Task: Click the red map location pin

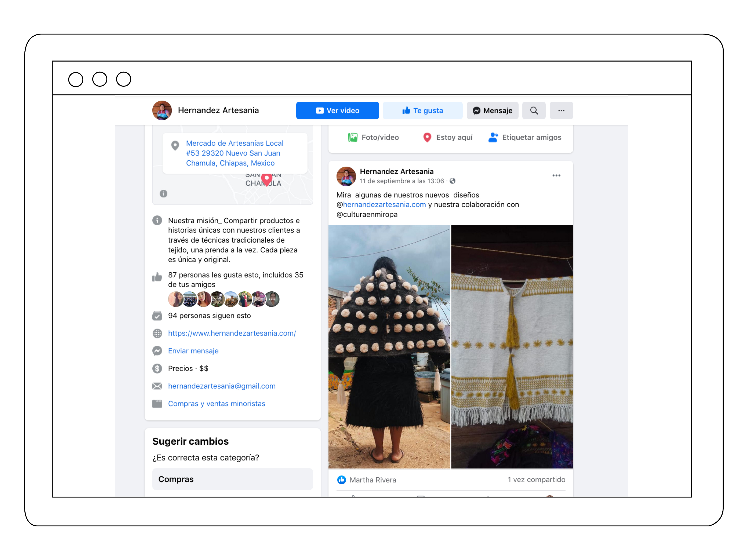Action: (x=267, y=179)
